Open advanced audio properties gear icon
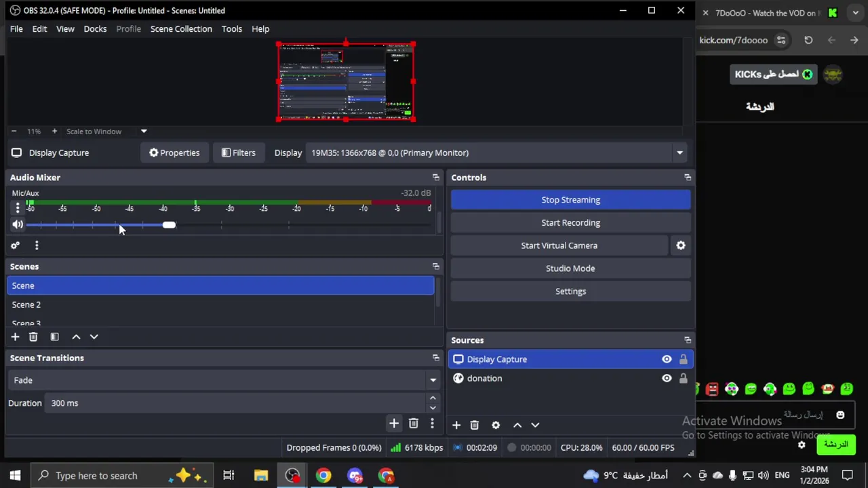 15,245
